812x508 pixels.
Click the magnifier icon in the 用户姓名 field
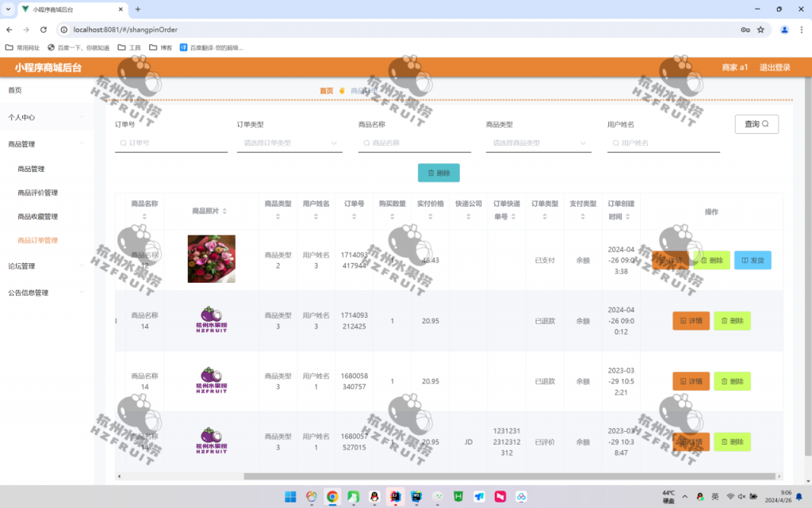(x=616, y=143)
